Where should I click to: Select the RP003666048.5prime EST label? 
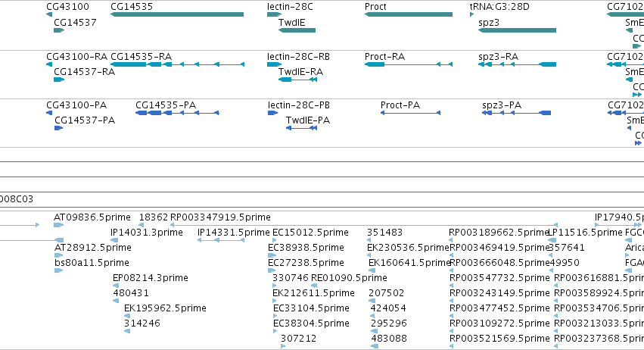tap(500, 262)
